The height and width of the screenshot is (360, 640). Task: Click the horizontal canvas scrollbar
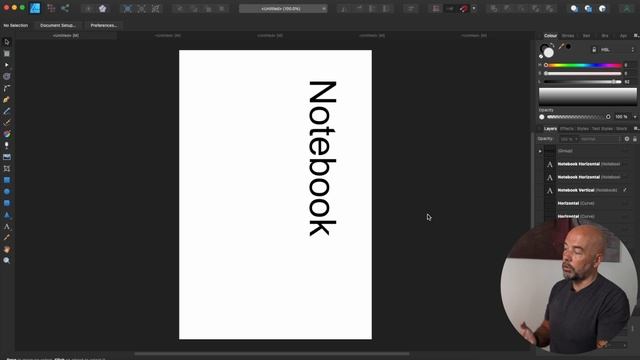(272, 354)
